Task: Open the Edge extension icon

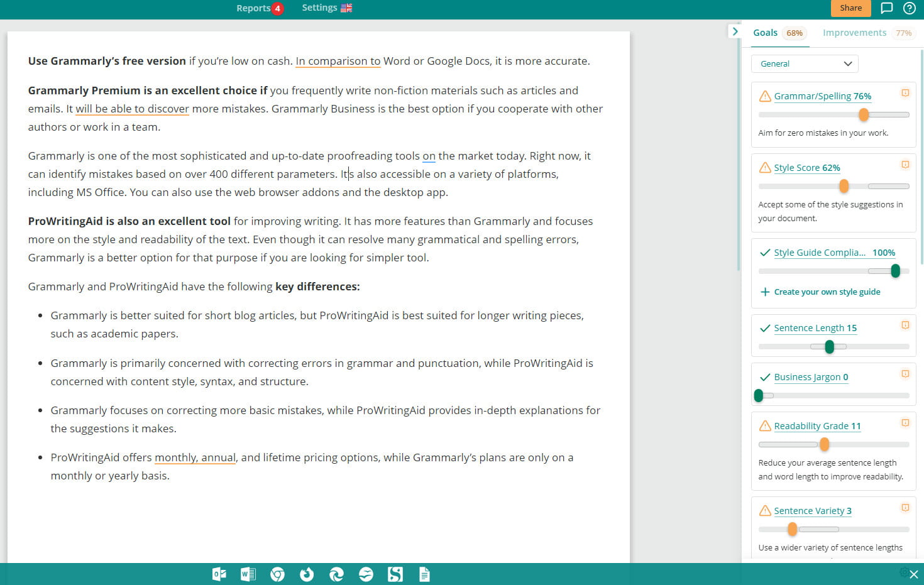Action: coord(336,574)
